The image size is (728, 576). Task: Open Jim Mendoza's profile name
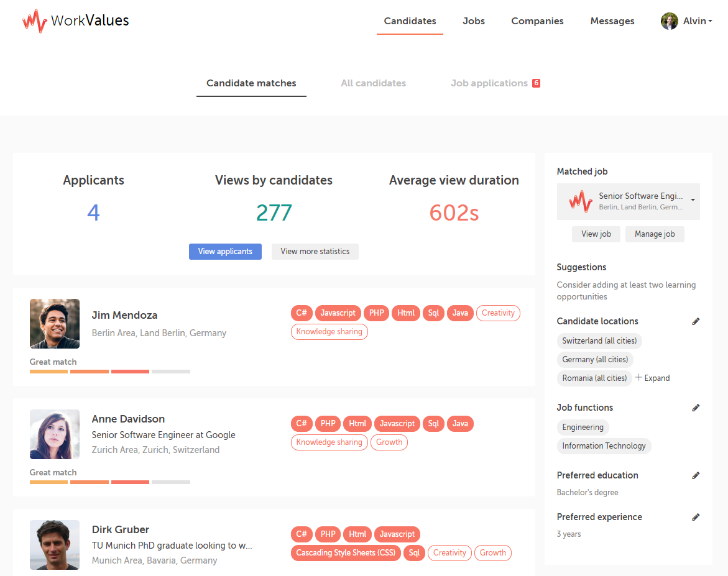click(x=124, y=315)
